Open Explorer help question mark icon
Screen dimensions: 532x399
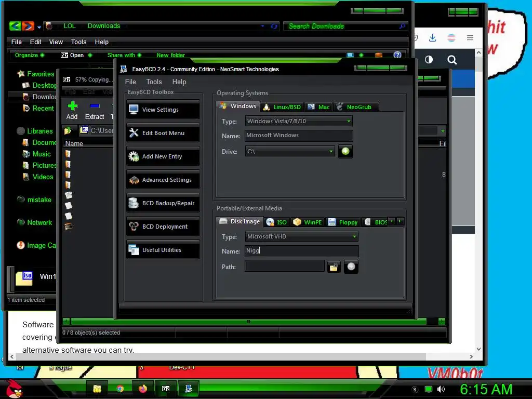tap(397, 55)
